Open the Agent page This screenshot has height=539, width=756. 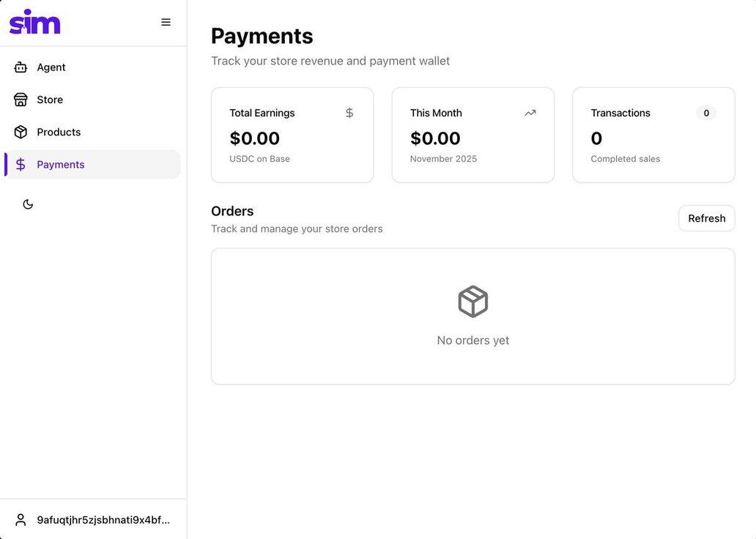[51, 67]
